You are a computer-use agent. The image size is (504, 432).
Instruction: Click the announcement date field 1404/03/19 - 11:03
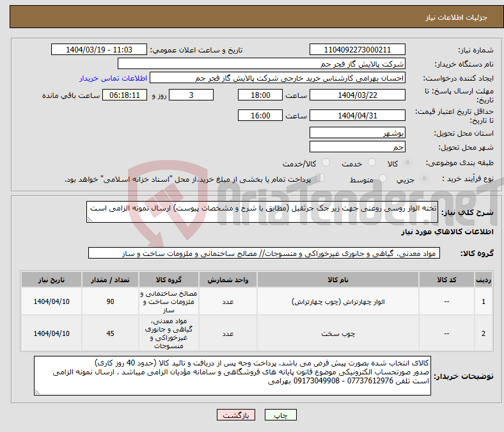click(x=99, y=49)
